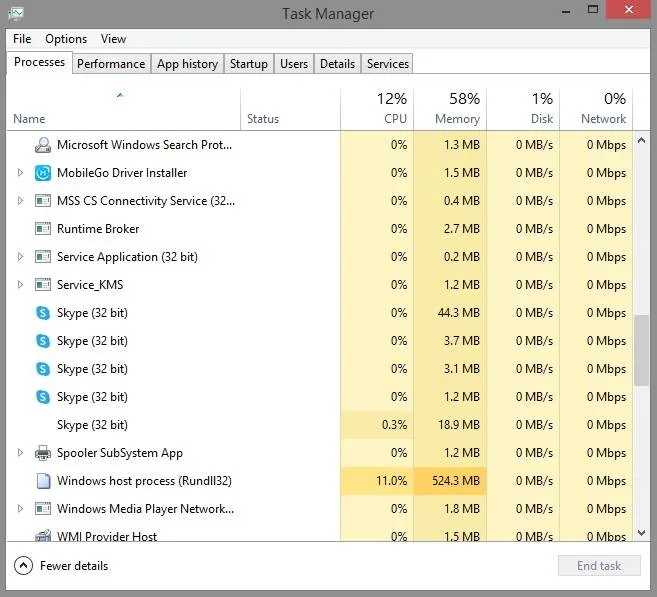Click the scrollbar down arrow
The width and height of the screenshot is (657, 597).
[x=641, y=533]
